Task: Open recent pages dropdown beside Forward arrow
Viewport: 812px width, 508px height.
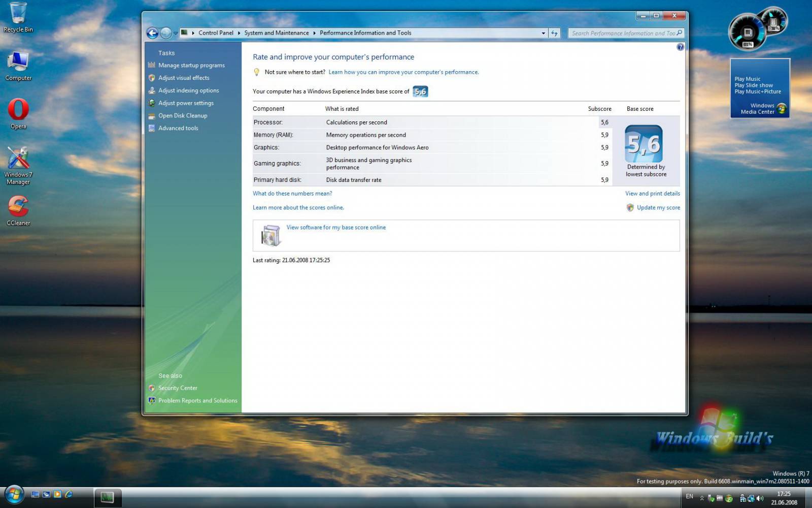Action: [x=176, y=33]
